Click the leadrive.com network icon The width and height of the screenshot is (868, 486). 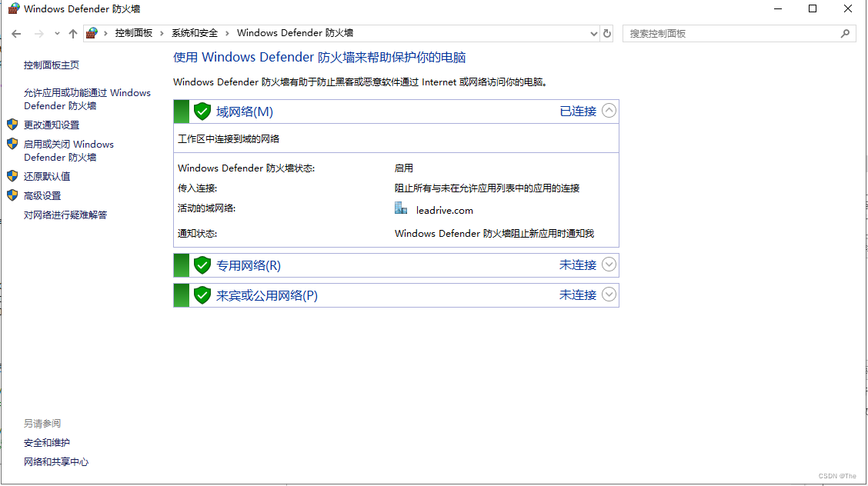click(401, 208)
